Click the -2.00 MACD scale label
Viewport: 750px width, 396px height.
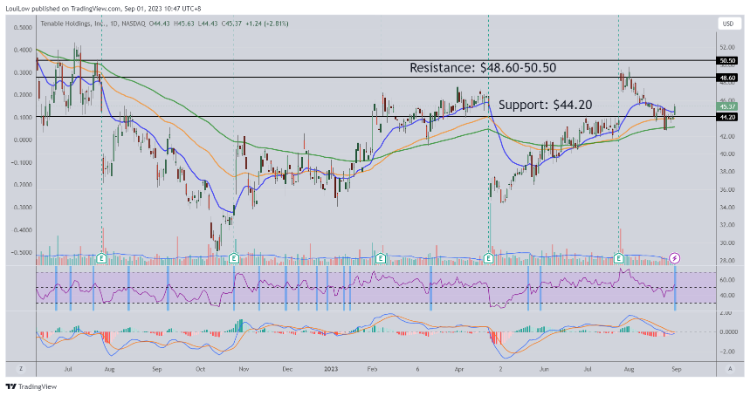pos(728,352)
